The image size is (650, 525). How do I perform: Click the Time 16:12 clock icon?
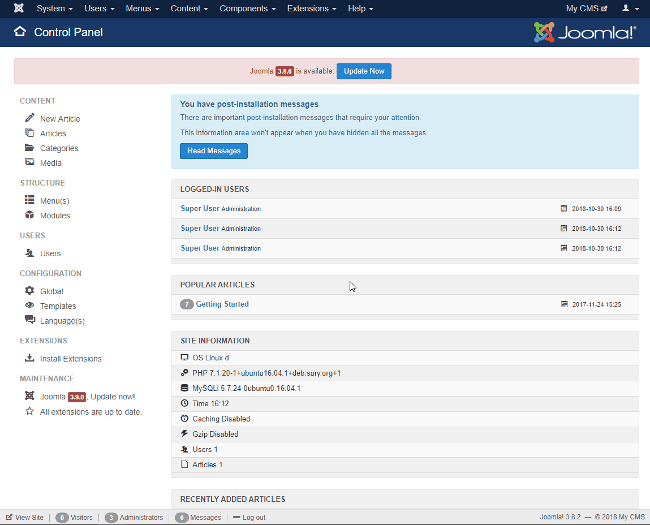(x=184, y=403)
